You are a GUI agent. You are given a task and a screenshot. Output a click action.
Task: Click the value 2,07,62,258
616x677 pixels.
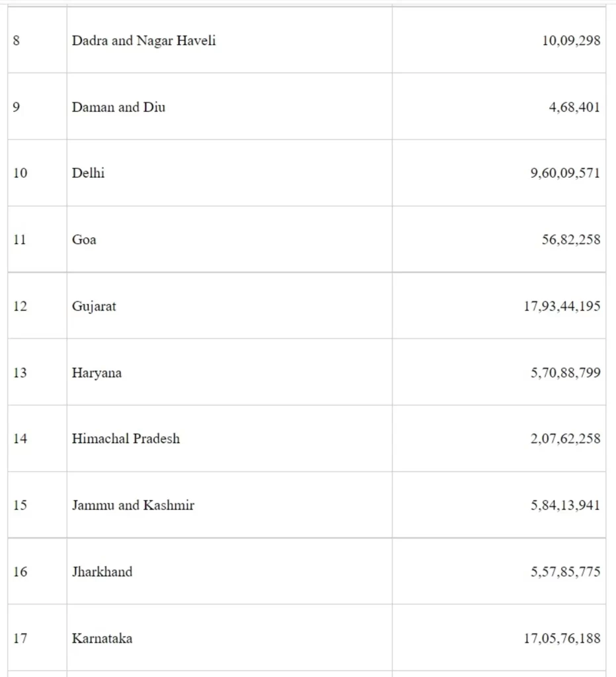[x=565, y=439]
